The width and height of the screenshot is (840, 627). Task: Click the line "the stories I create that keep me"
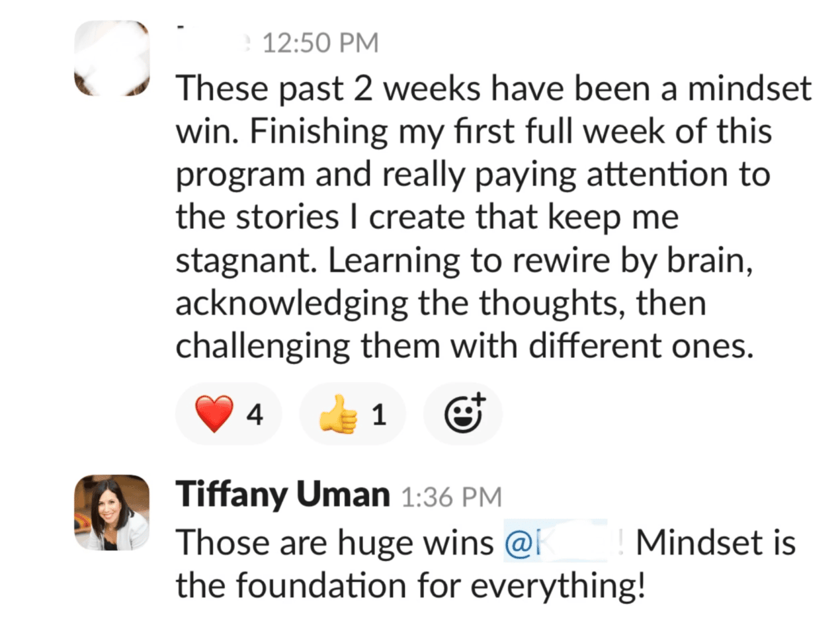point(427,218)
